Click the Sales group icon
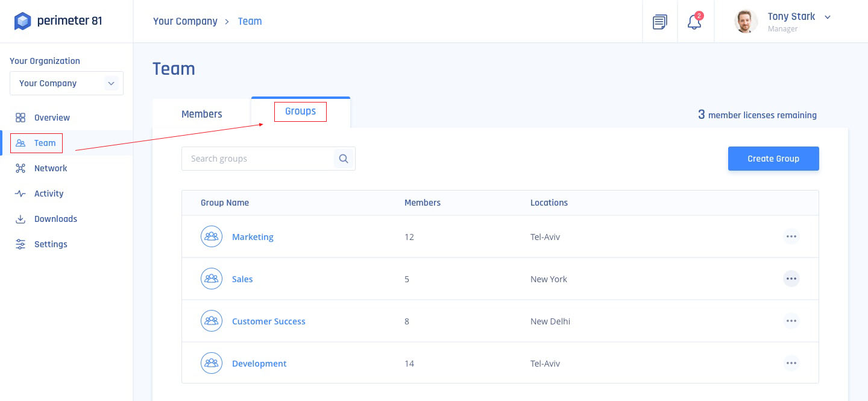The image size is (868, 401). coord(212,279)
